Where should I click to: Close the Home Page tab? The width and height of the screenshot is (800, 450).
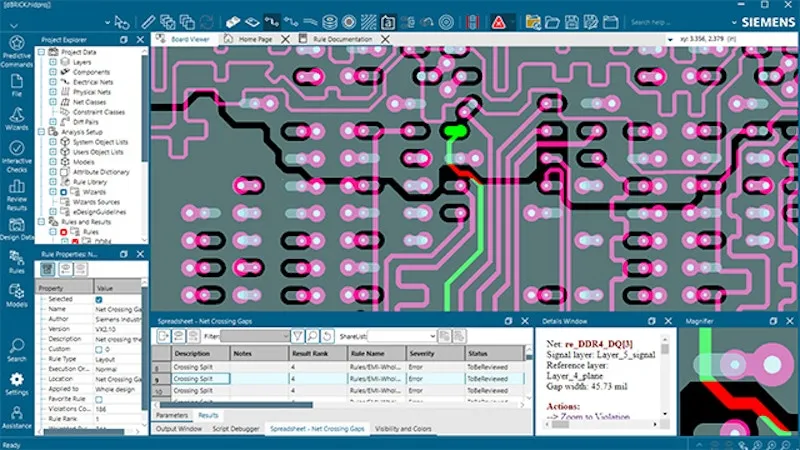(285, 39)
